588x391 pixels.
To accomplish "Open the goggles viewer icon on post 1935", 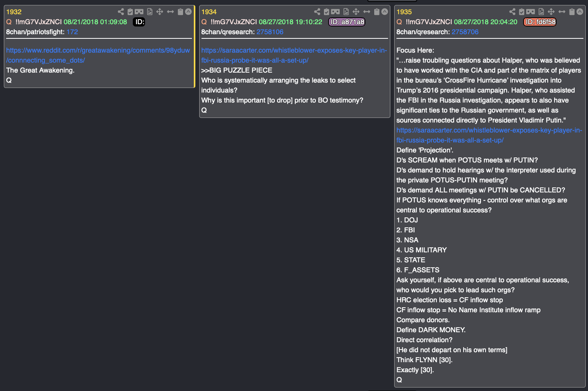I will click(x=531, y=12).
